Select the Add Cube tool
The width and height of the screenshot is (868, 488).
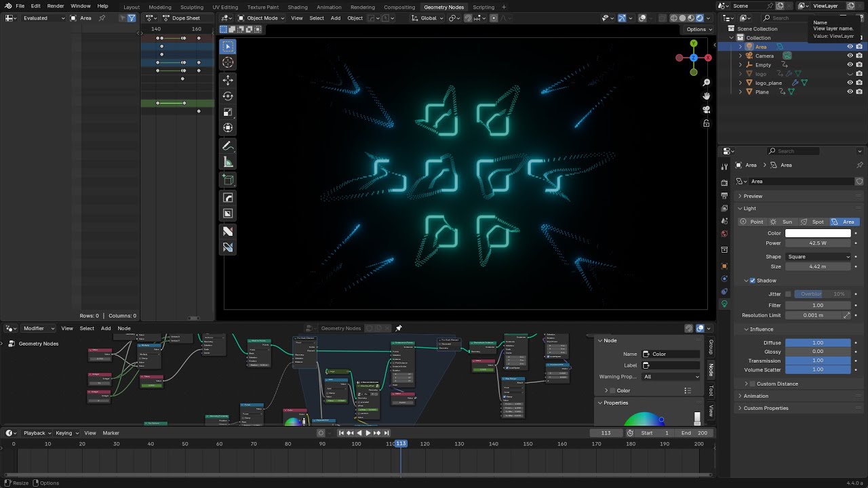click(228, 180)
